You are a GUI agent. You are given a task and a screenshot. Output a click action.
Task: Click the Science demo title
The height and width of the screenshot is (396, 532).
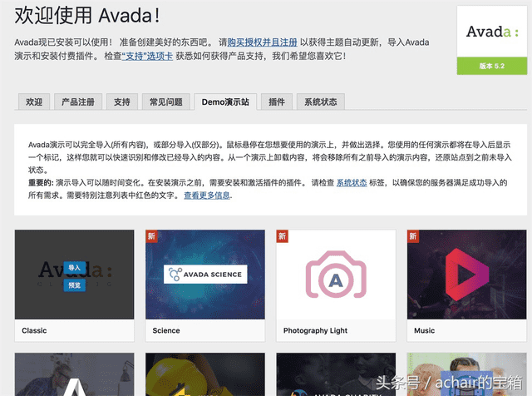coord(166,330)
